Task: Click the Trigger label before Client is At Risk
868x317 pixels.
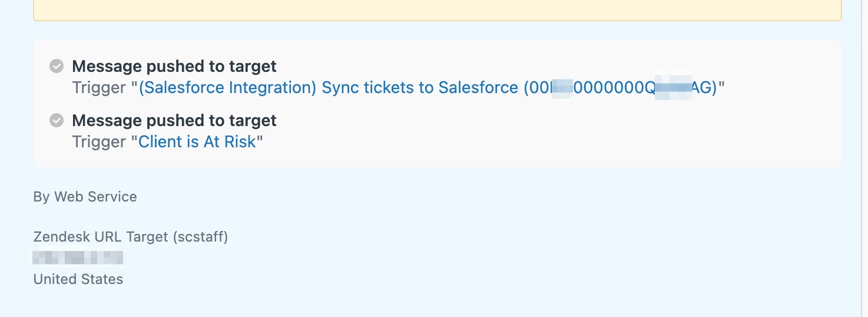Action: tap(99, 142)
